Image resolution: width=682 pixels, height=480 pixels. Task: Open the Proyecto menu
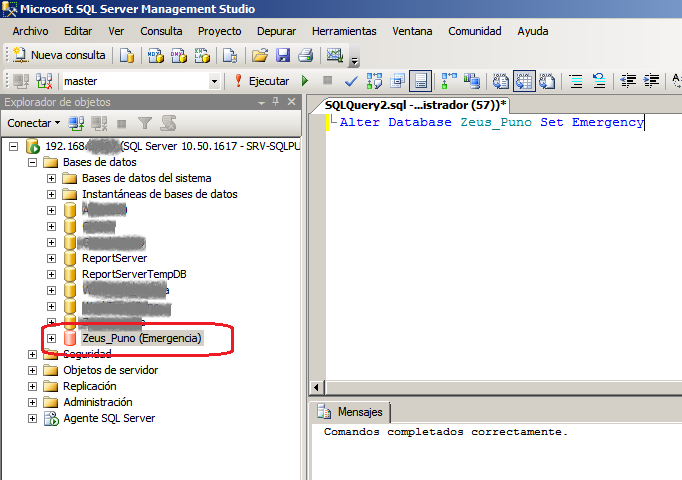click(x=220, y=31)
